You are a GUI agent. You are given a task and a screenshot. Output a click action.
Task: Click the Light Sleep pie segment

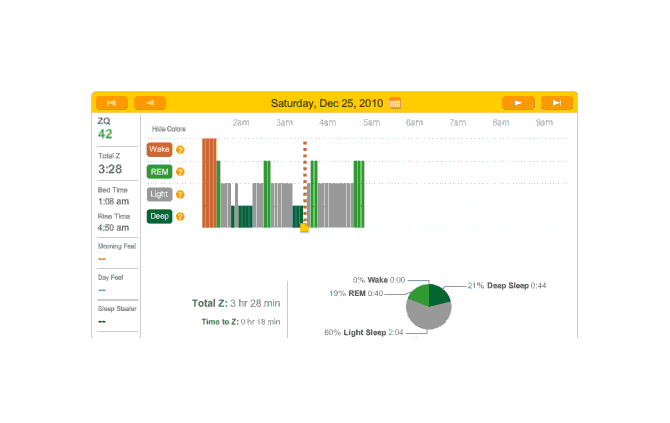(430, 316)
